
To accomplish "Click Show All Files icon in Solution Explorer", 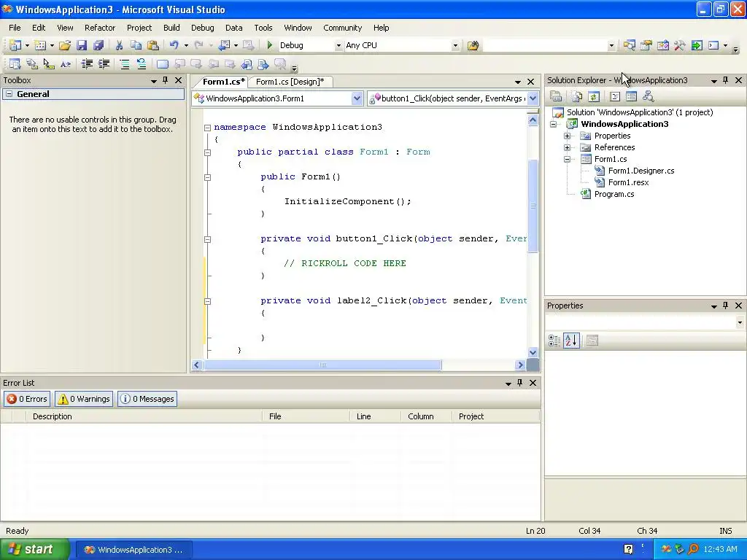I will pos(577,97).
